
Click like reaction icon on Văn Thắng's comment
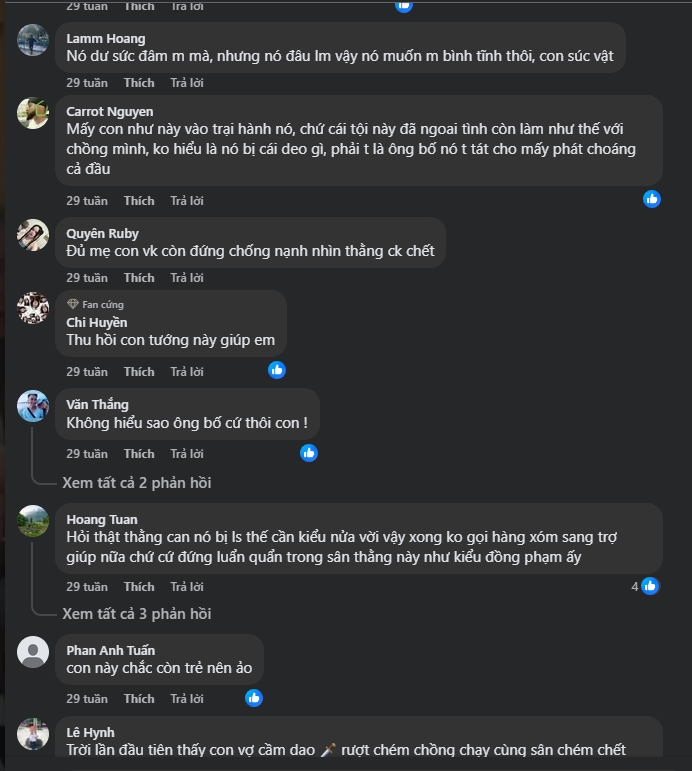tap(309, 453)
